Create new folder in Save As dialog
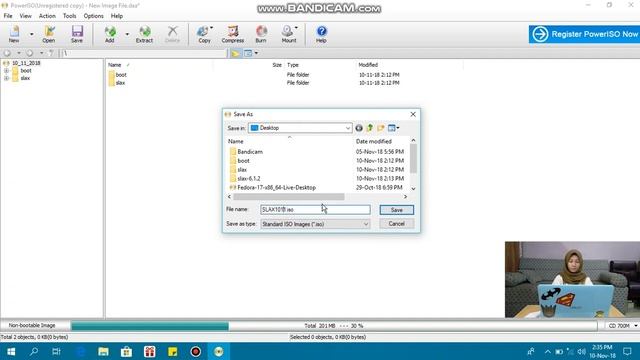This screenshot has height=360, width=640. pyautogui.click(x=381, y=128)
